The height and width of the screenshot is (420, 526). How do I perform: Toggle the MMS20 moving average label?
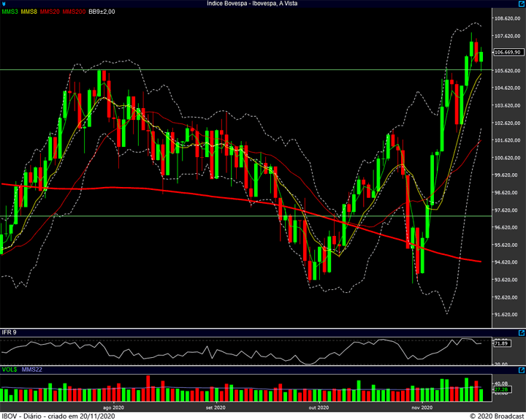click(x=51, y=12)
